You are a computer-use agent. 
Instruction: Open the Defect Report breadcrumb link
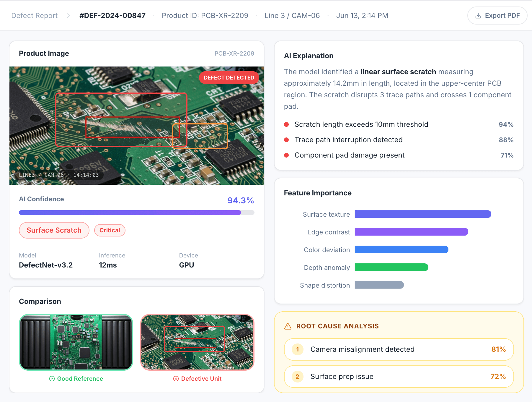coord(35,16)
